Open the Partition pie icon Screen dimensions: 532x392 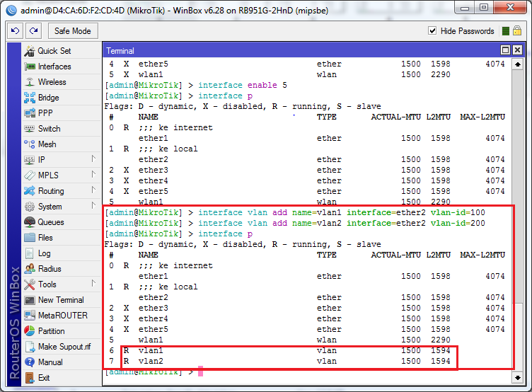30,331
